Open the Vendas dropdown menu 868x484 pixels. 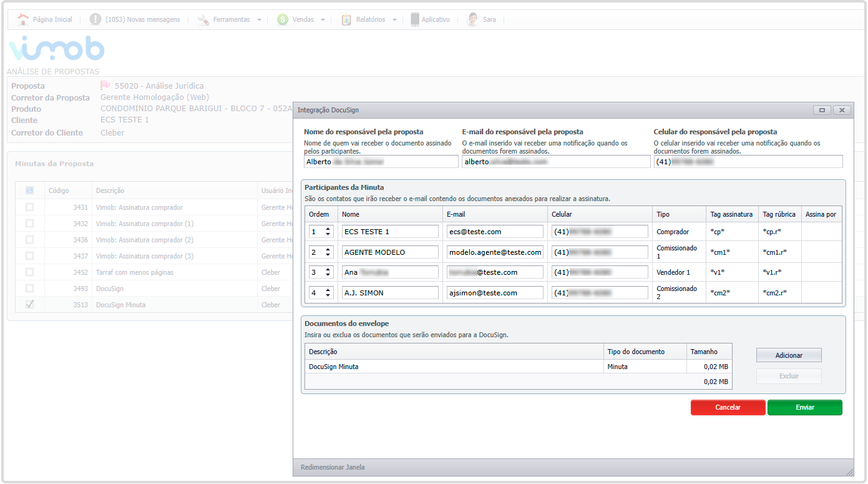323,20
